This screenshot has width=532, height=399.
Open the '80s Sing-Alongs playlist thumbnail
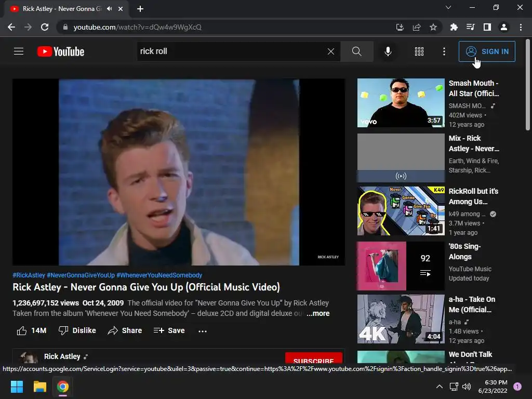401,266
